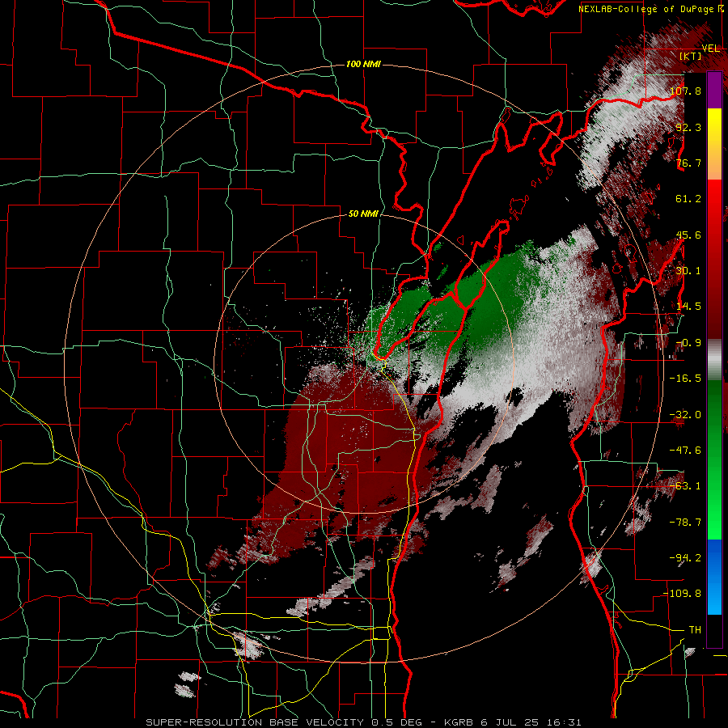Click the 61.2 legend value
This screenshot has width=728, height=728.
click(x=688, y=199)
